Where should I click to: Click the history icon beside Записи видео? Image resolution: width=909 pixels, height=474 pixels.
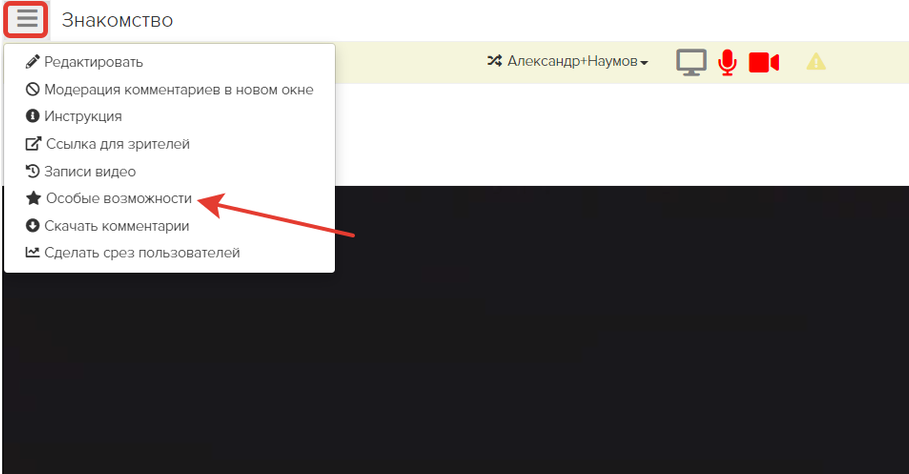click(32, 171)
